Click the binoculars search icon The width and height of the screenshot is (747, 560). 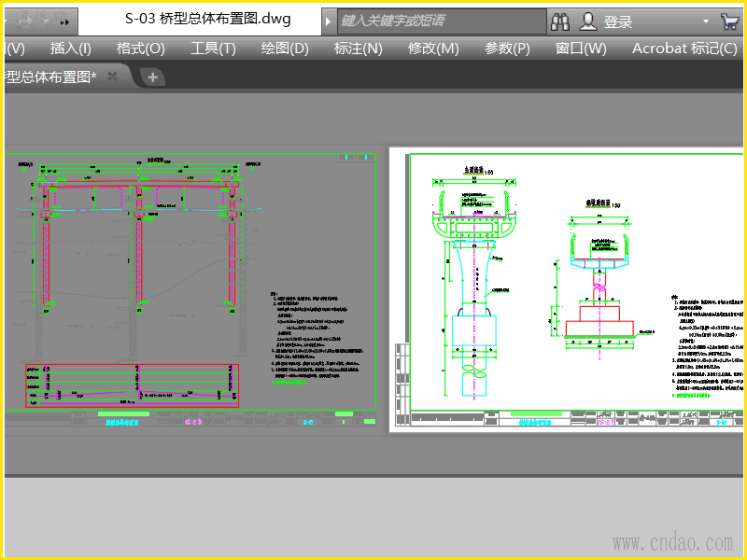[x=560, y=21]
